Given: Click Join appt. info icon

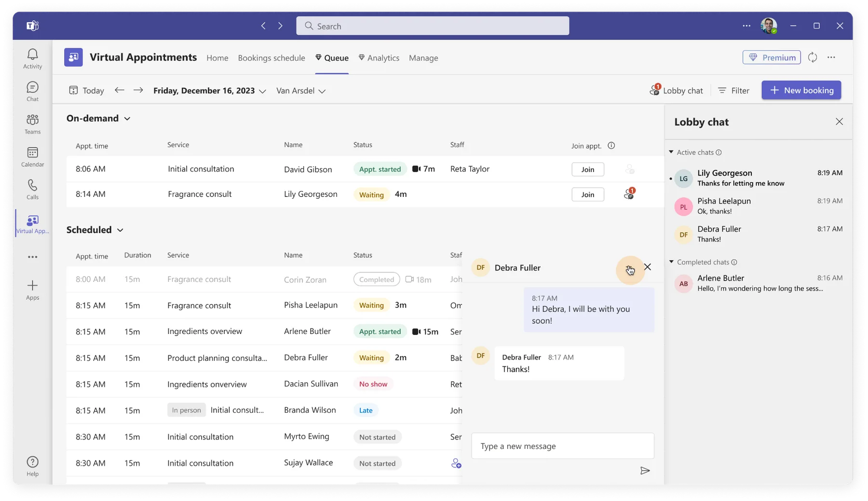Looking at the screenshot, I should coord(611,145).
